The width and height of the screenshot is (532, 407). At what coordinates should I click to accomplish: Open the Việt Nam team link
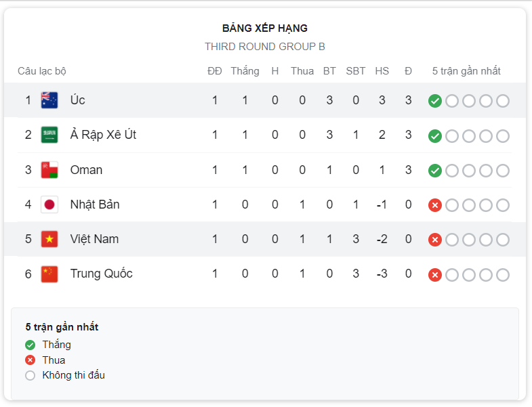(x=94, y=239)
